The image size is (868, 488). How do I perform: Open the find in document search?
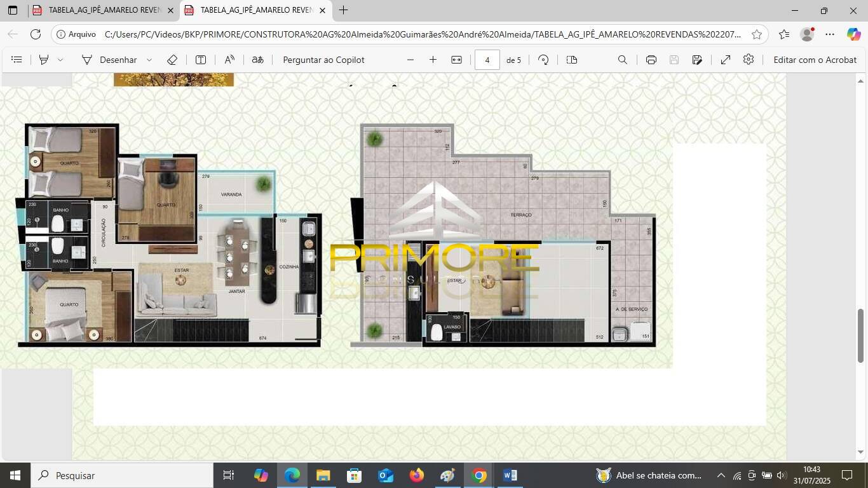(x=623, y=60)
